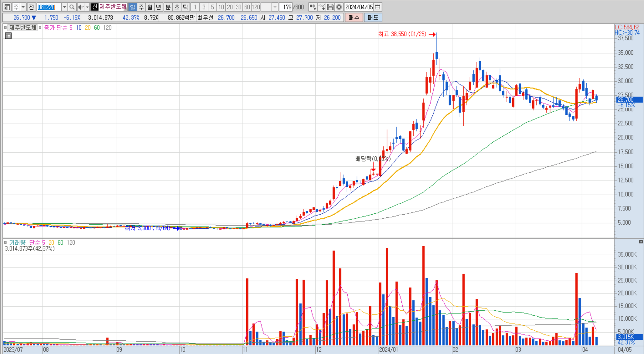This screenshot has height=354, width=644.
Task: Select the 주 (weekly) period tab
Action: [141, 7]
